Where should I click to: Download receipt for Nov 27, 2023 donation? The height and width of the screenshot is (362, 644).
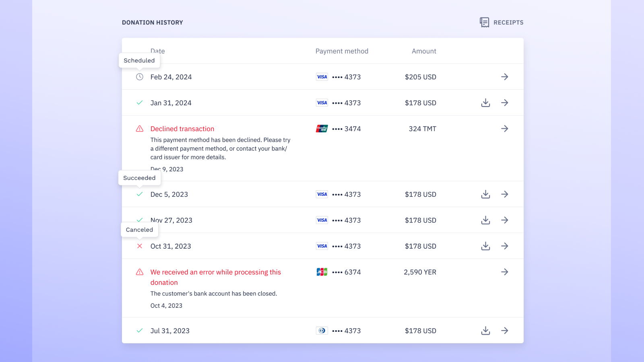click(485, 220)
